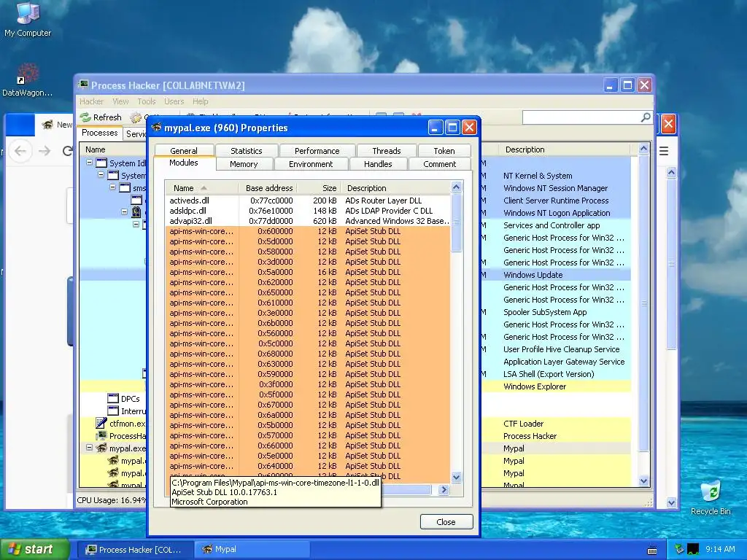Click the DPCs process window icon

pos(113,398)
